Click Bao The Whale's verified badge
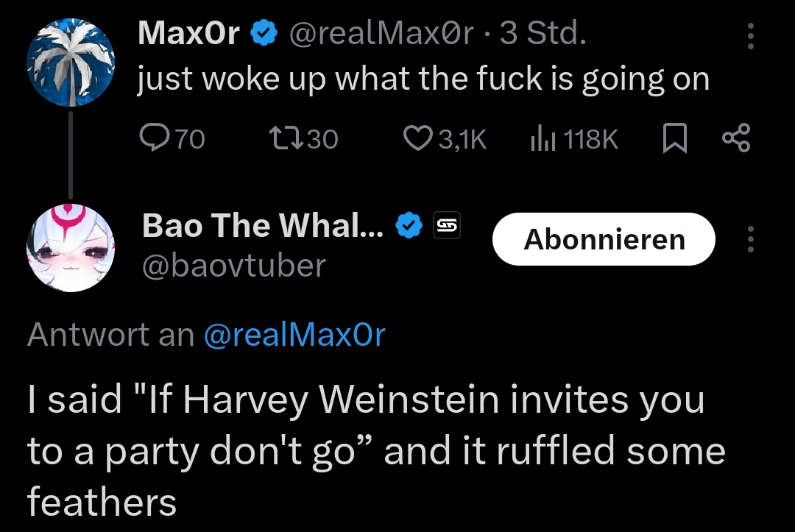Viewport: 795px width, 532px height. (409, 226)
